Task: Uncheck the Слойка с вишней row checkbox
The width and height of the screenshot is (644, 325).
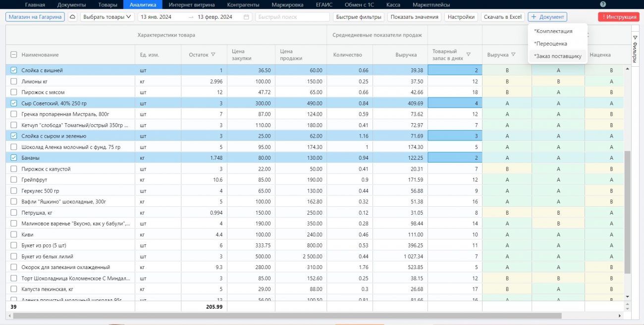Action: [14, 70]
